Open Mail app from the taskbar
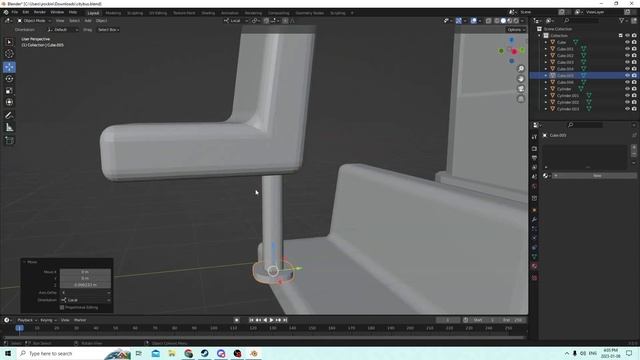Screen dimensions: 640x360 point(156,353)
